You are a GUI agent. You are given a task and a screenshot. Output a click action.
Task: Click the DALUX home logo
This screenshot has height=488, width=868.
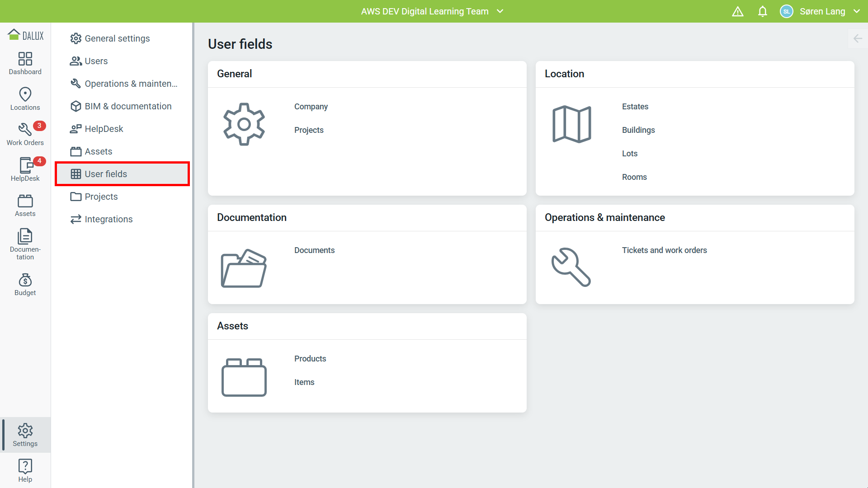pos(26,35)
